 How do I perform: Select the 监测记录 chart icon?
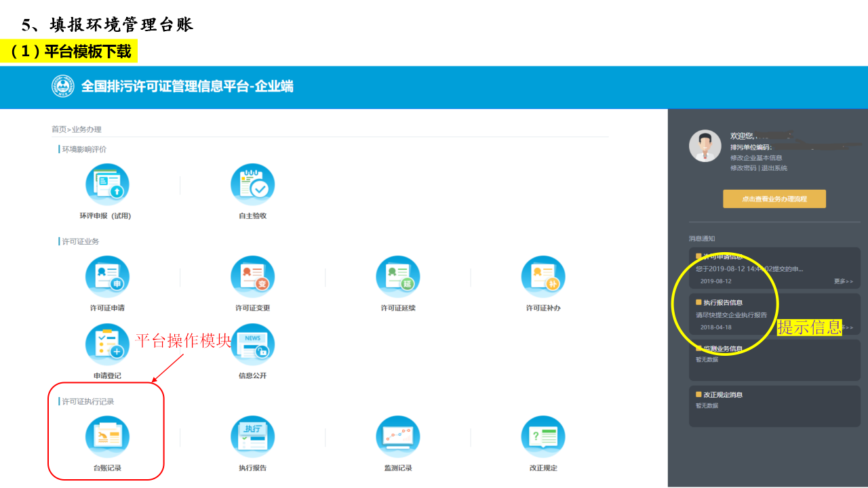(x=398, y=437)
